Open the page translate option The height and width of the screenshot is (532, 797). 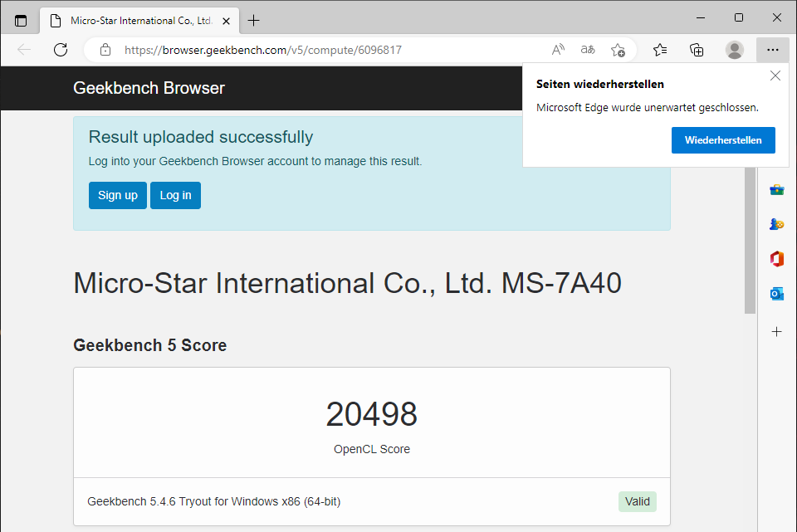tap(588, 50)
